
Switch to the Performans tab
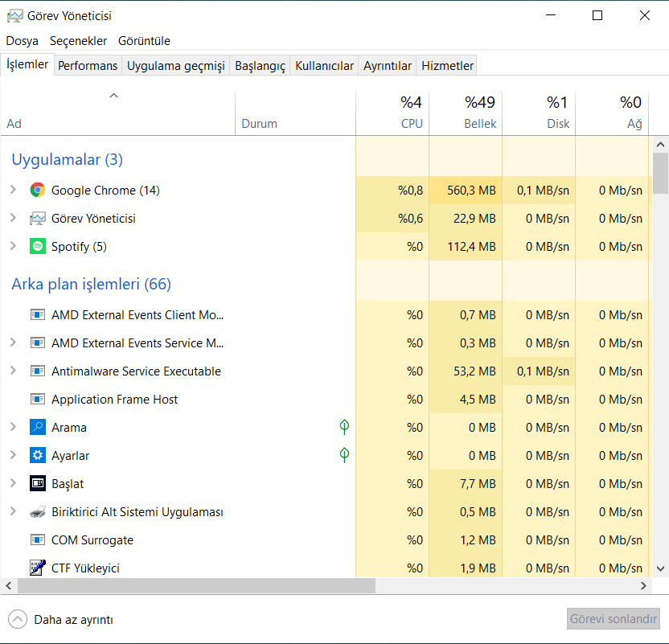click(88, 66)
